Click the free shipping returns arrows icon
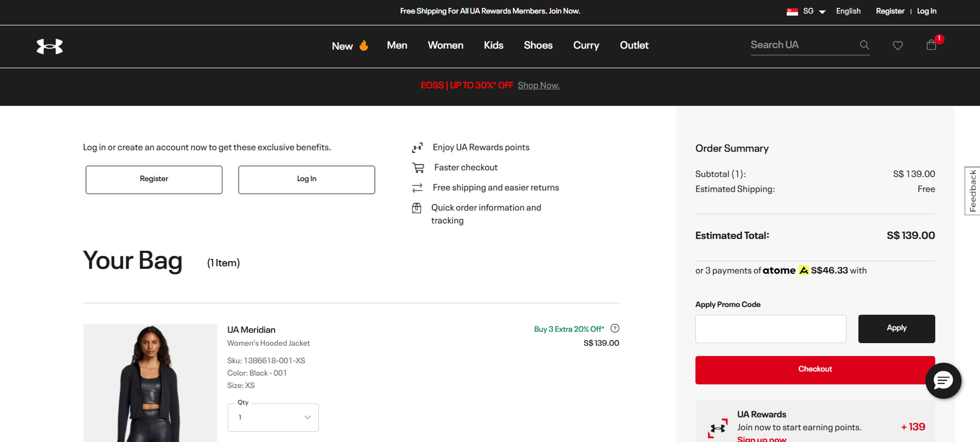The image size is (980, 442). click(x=417, y=188)
